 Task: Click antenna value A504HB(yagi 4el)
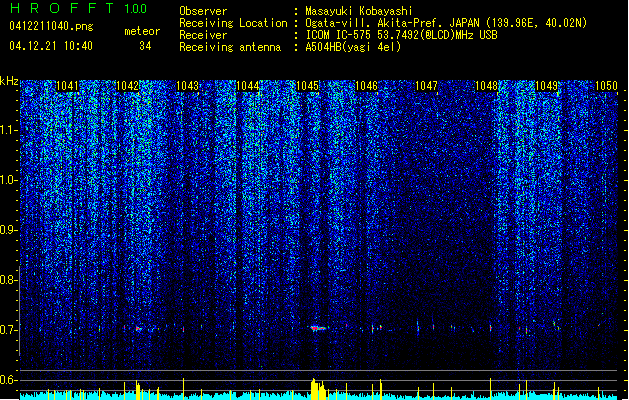click(x=353, y=47)
